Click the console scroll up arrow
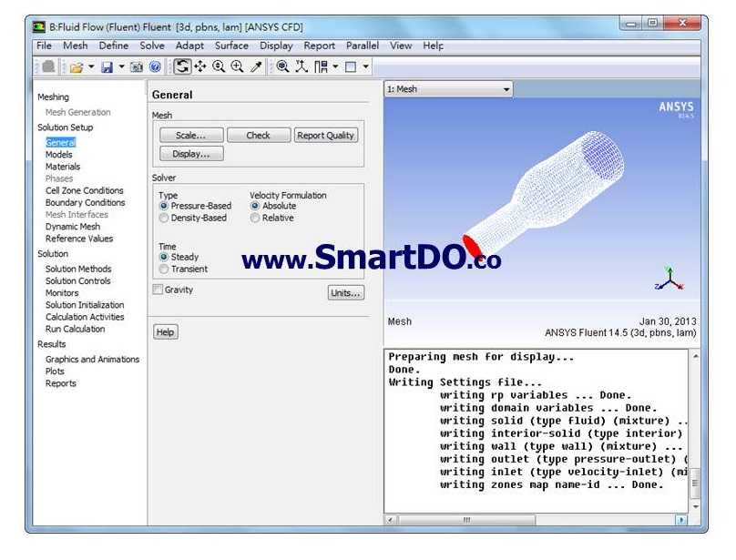736x560 pixels. (696, 357)
